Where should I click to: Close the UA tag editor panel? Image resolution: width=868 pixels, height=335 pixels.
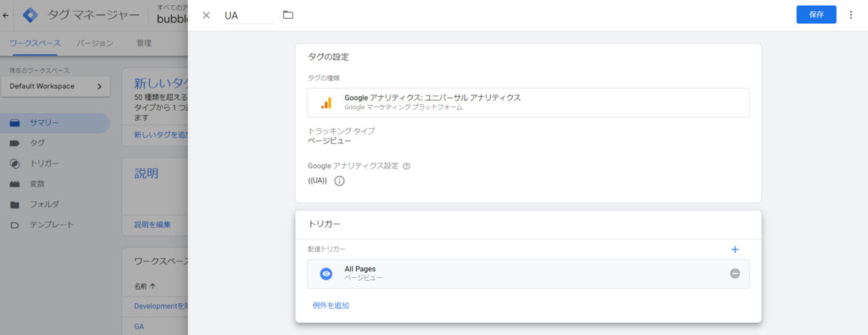pyautogui.click(x=206, y=15)
